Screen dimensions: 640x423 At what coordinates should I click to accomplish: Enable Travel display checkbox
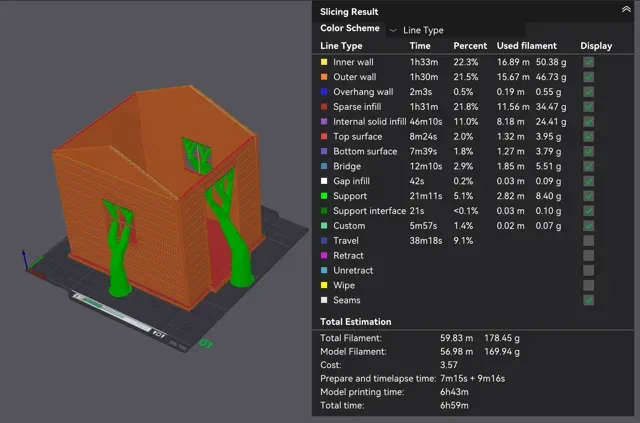tap(588, 240)
